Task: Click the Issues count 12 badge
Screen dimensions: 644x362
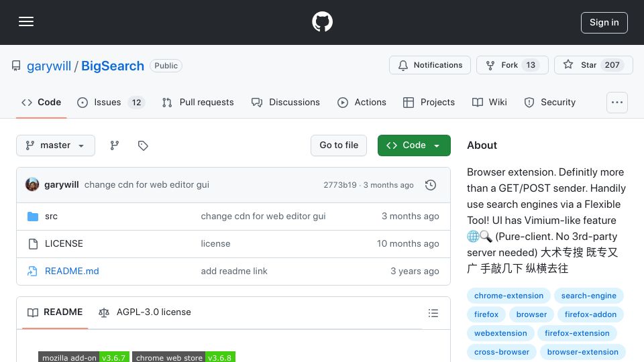Action: click(136, 102)
